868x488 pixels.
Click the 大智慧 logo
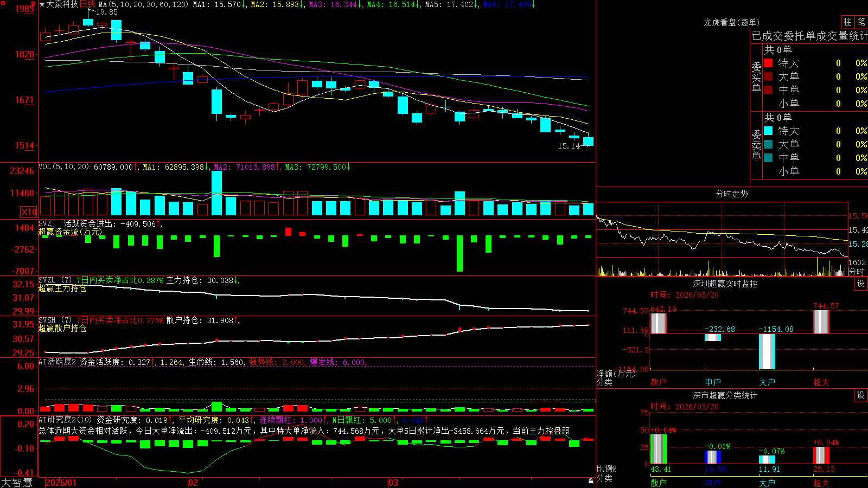pos(16,483)
